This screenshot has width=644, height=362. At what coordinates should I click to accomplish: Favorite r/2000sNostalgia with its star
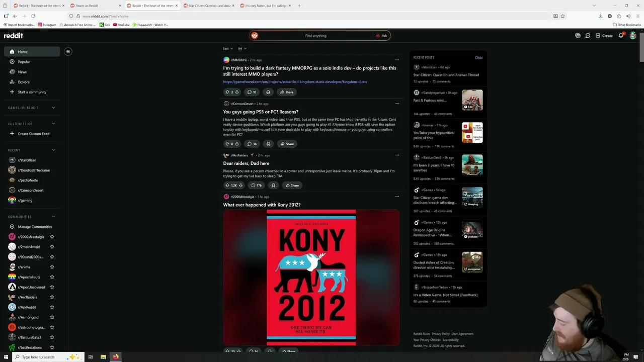click(52, 237)
